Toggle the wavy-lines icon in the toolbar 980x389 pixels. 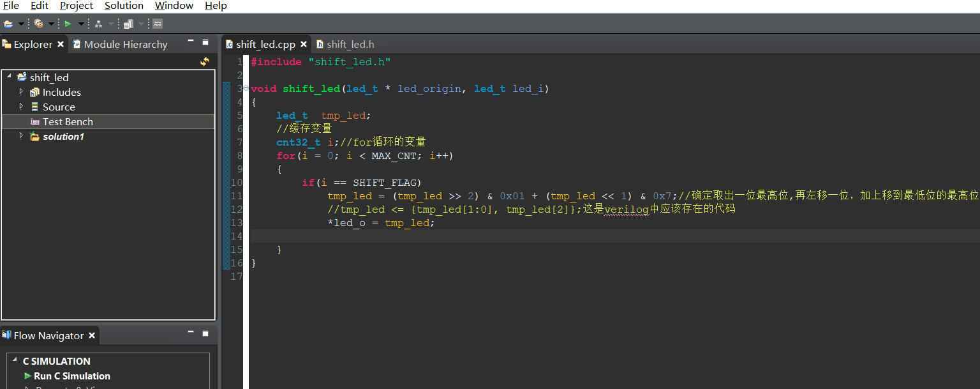[158, 24]
